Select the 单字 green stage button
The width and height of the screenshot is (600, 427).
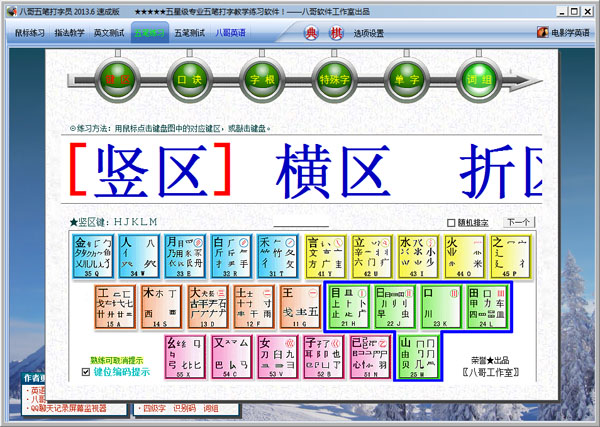[x=406, y=80]
